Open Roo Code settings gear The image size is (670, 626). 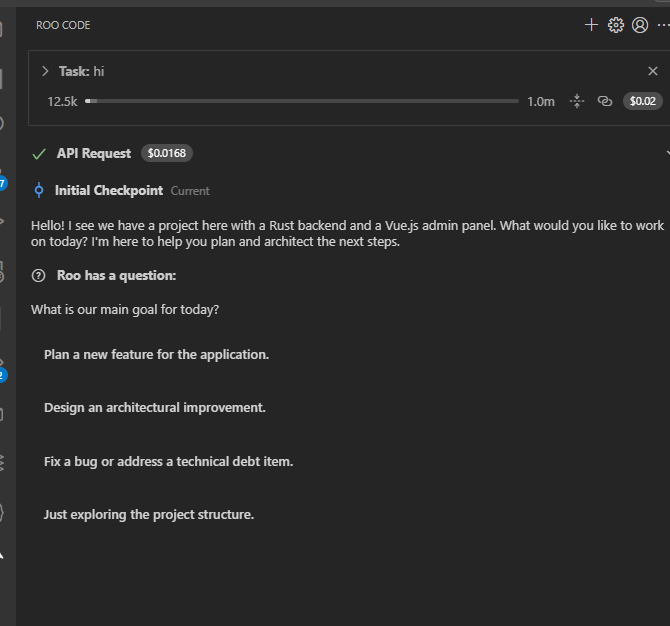coord(616,25)
